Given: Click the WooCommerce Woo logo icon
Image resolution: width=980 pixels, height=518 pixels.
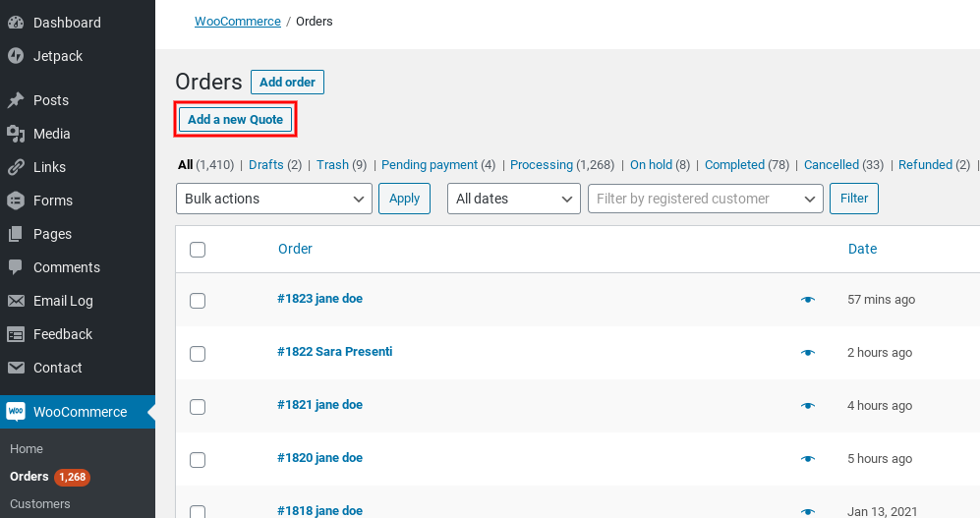Looking at the screenshot, I should pos(16,411).
